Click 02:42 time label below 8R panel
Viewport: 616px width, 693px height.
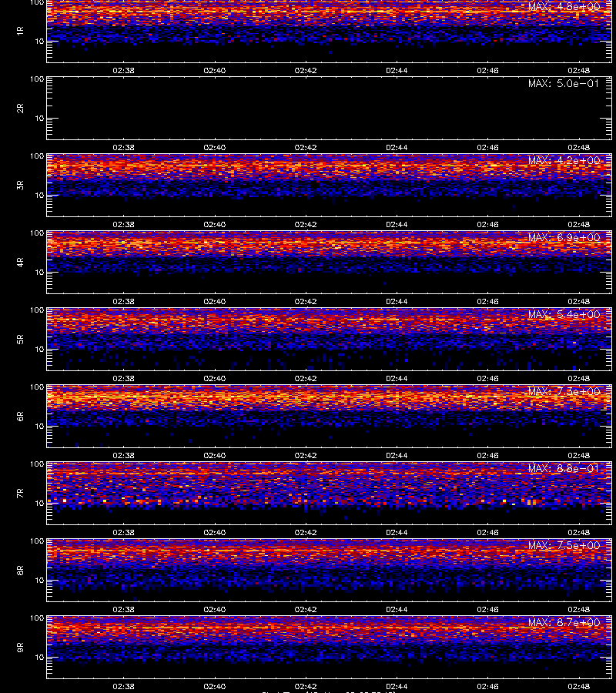pos(306,610)
